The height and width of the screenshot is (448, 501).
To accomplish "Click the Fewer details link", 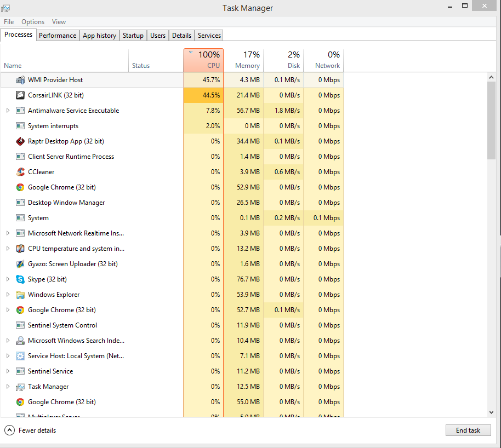I will point(37,430).
